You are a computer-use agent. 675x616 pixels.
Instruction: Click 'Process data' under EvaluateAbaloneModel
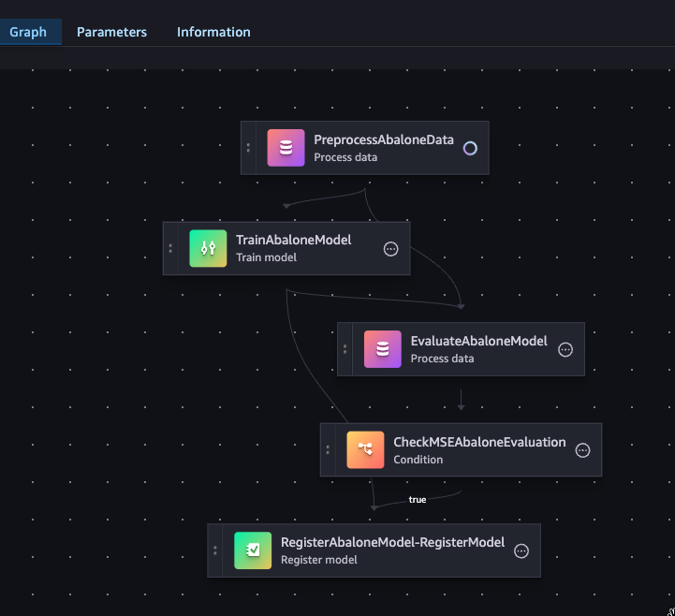442,359
